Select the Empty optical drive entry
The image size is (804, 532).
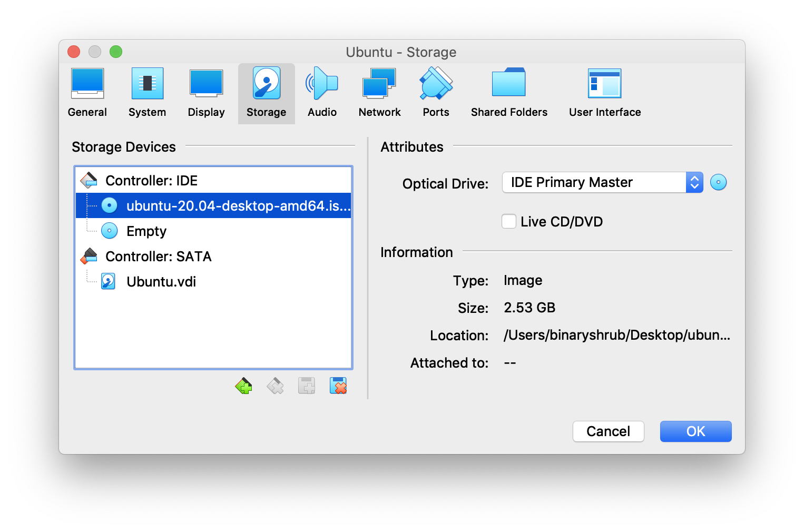point(213,231)
